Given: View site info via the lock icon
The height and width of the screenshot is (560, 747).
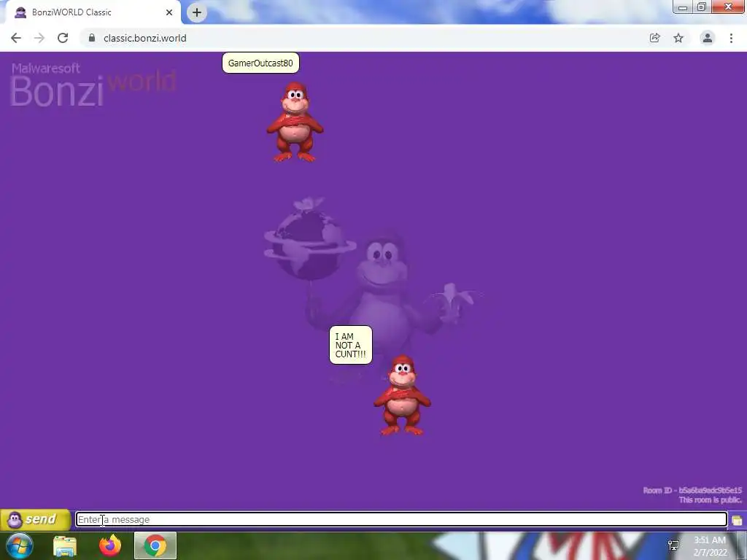Looking at the screenshot, I should [91, 38].
